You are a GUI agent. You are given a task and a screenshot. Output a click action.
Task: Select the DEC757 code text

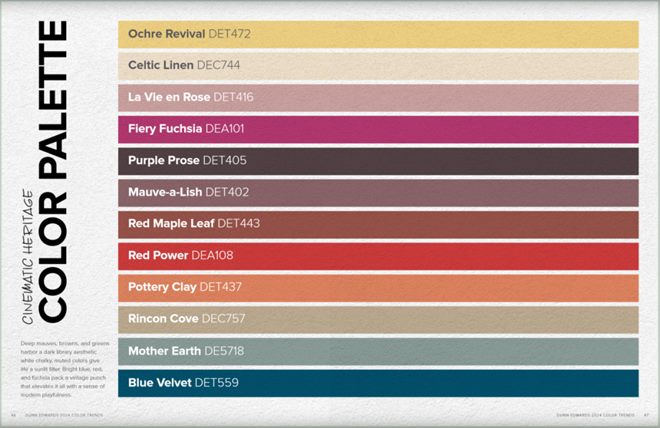[x=224, y=319]
